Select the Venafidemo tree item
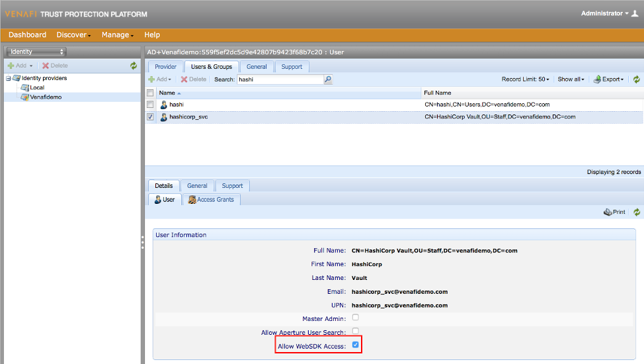644x364 pixels. [x=46, y=97]
